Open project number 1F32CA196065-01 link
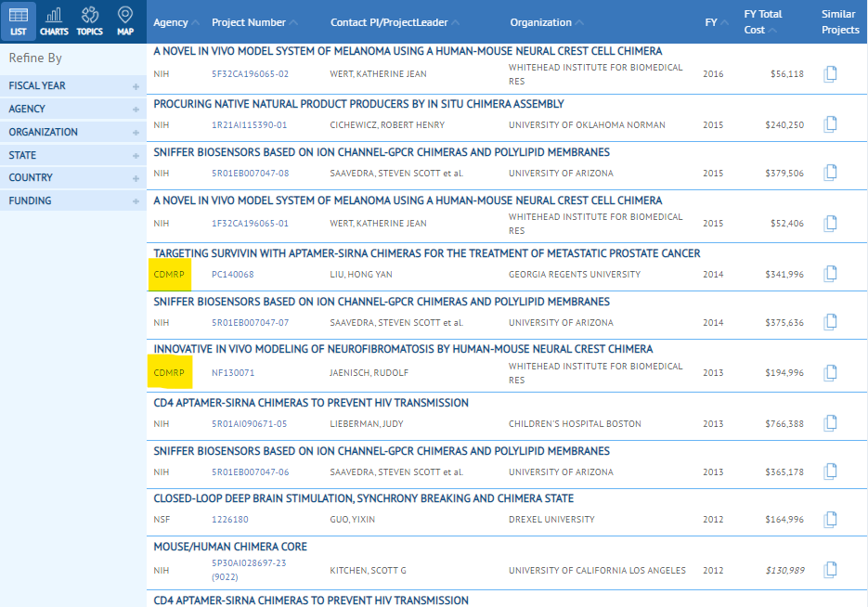This screenshot has height=607, width=868. 251,224
